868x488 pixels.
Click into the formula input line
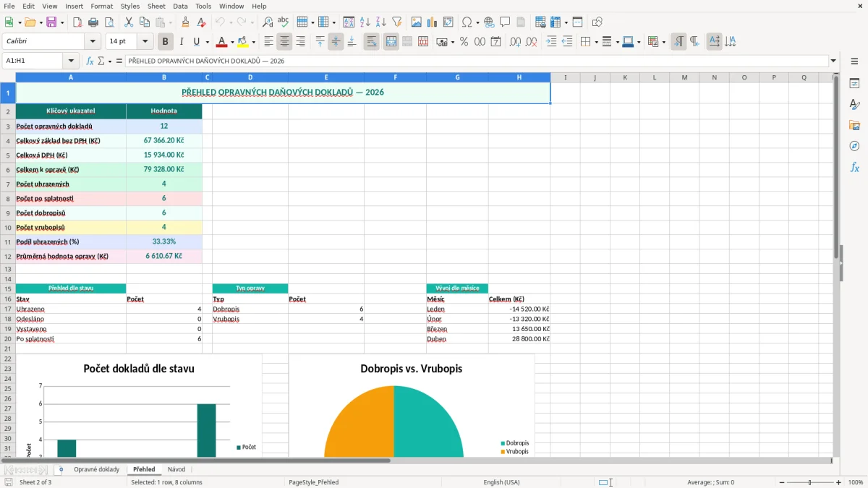pyautogui.click(x=477, y=61)
